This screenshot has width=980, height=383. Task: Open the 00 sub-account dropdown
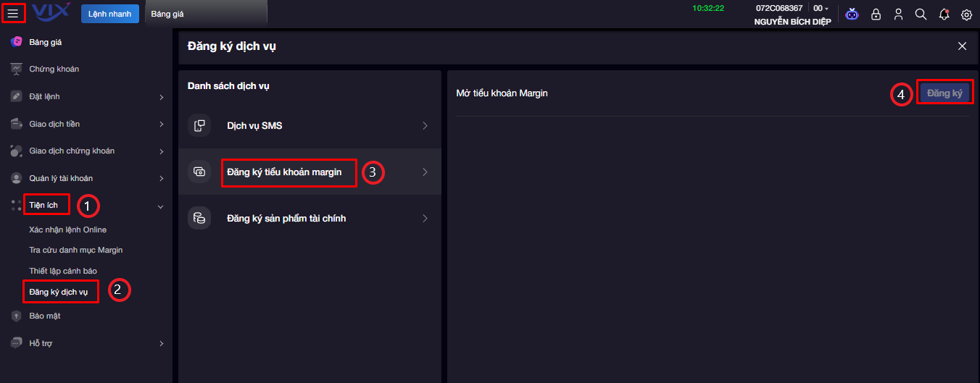tap(821, 8)
